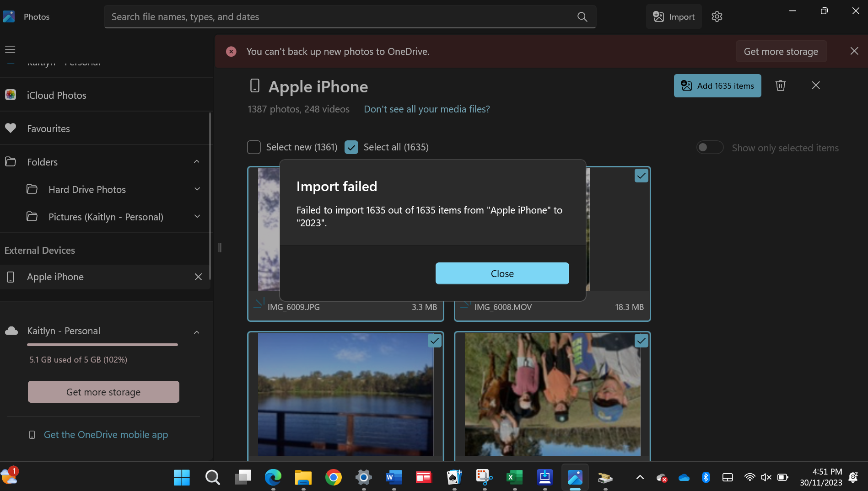Viewport: 868px width, 491px height.
Task: Open Pictures (Kaitlyn - Personal) folder
Action: 106,217
